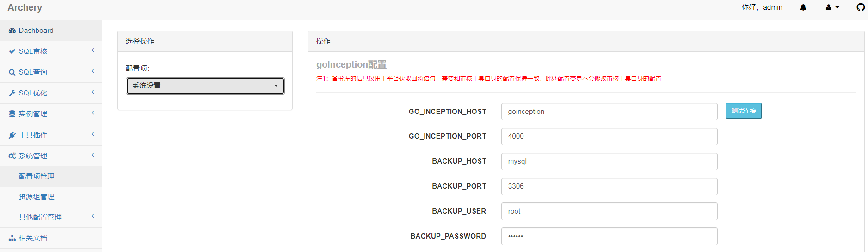868x252 pixels.
Task: Click the Archery brand title link
Action: coord(25,7)
